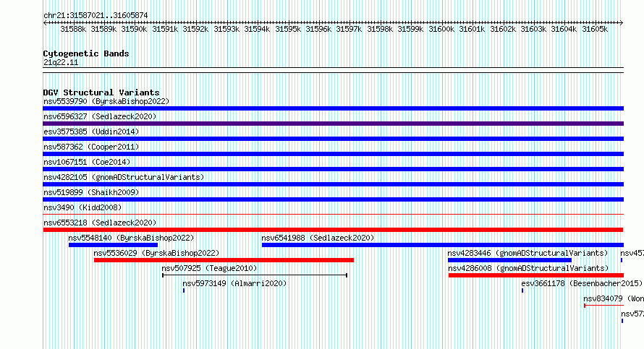Select the nsv4282105 (gnomADStructuralVariants) label
Screen dimensions: 644x349
124,177
